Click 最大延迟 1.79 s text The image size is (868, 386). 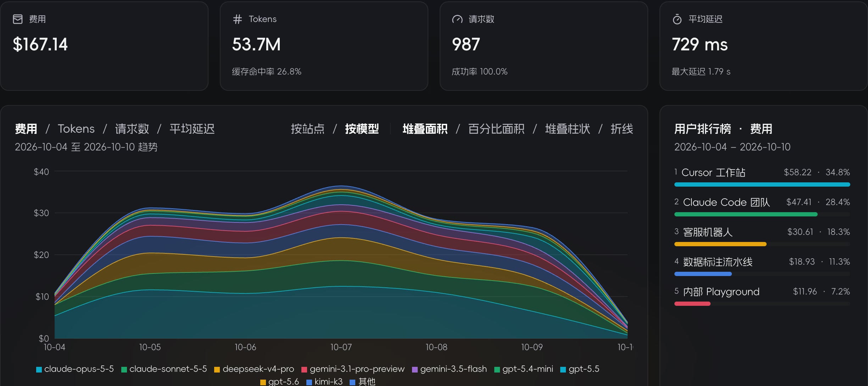pyautogui.click(x=701, y=72)
